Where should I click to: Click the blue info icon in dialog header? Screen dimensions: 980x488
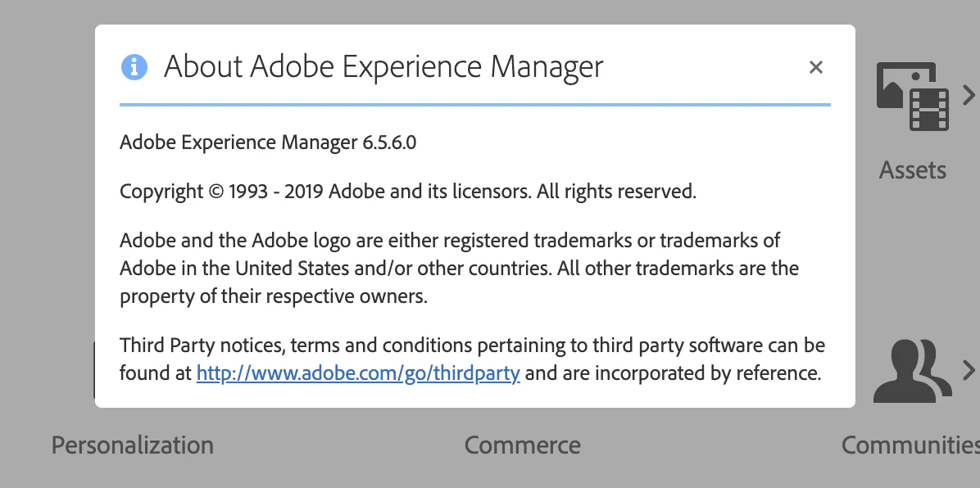(134, 66)
